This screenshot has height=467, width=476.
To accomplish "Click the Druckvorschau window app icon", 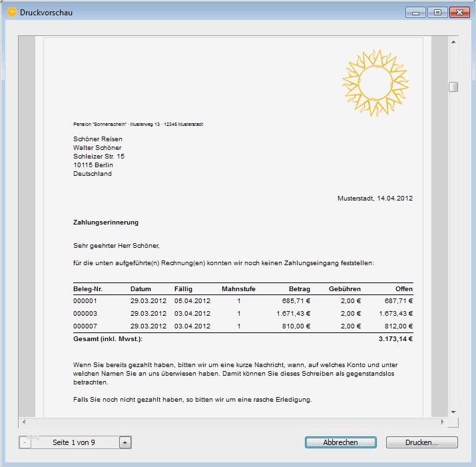I will click(x=12, y=13).
